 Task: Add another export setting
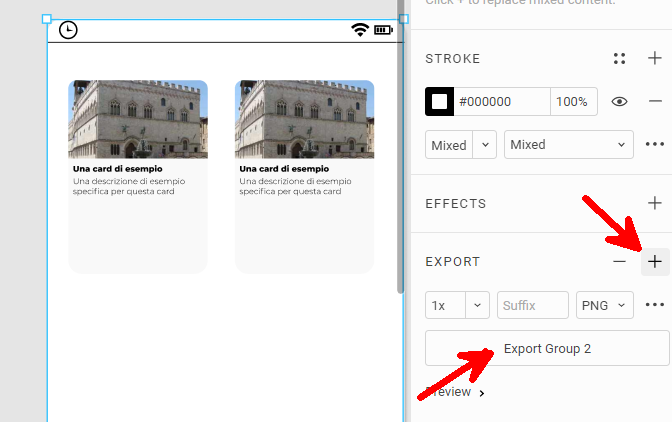[x=655, y=262]
